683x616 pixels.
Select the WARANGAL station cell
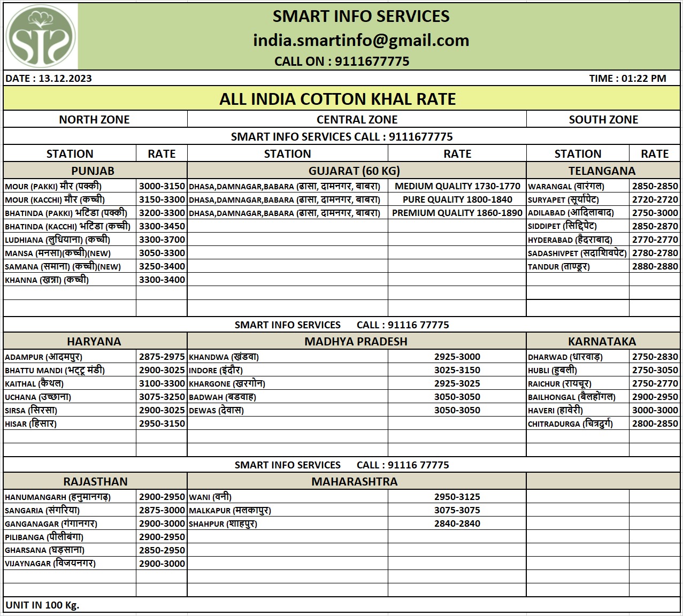577,187
